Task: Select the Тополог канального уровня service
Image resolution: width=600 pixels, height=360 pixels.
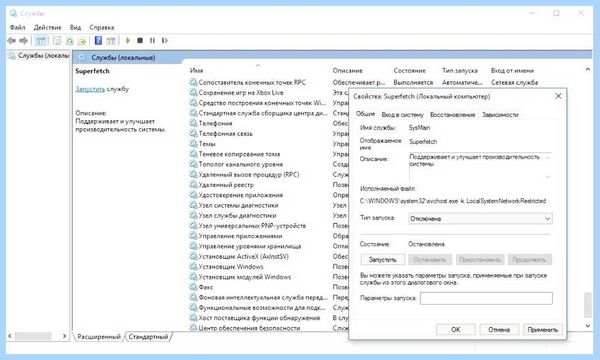Action: click(241, 164)
